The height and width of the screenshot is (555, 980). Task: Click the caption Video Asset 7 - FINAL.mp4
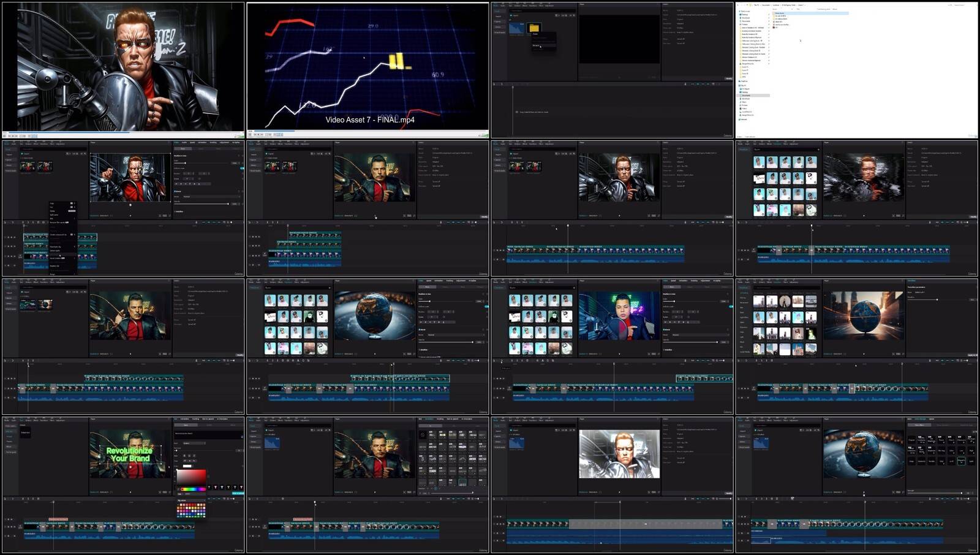(370, 120)
